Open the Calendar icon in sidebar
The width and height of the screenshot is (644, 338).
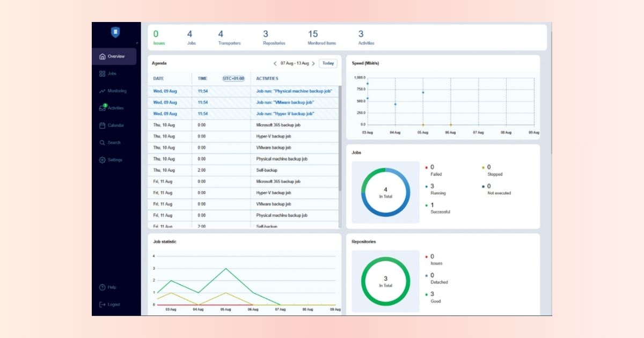[103, 125]
